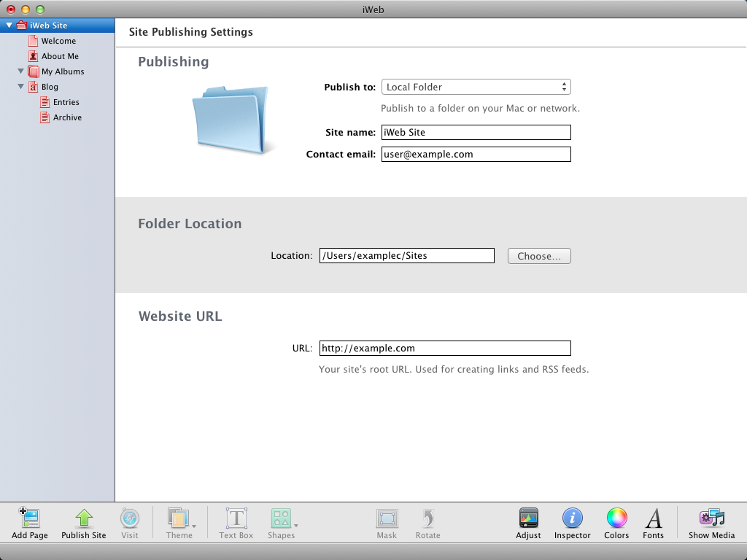Open the Fonts panel

(653, 518)
